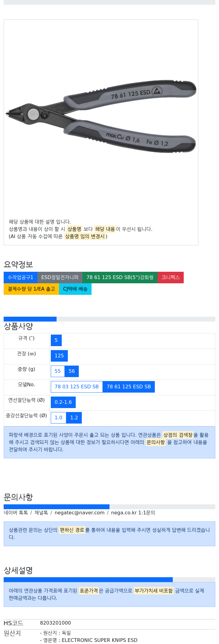Select the 수작업공구1 category tag
The height and width of the screenshot is (644, 219).
click(20, 278)
